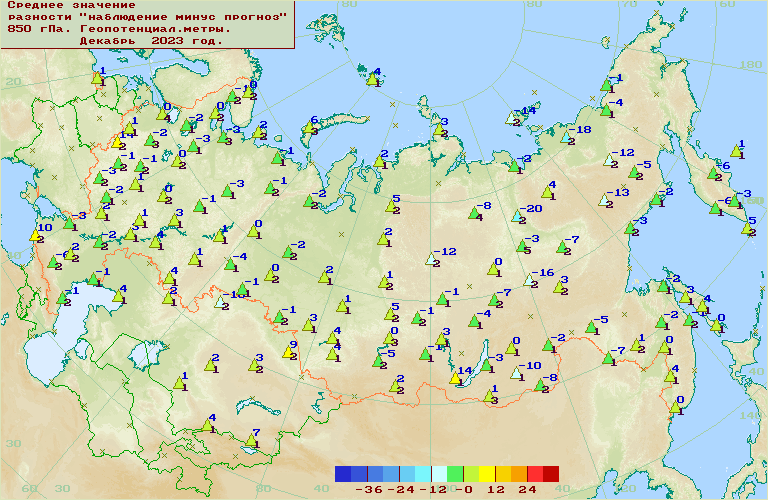Image resolution: width=768 pixels, height=500 pixels.
Task: Click the legend value 24
Action: 527,490
